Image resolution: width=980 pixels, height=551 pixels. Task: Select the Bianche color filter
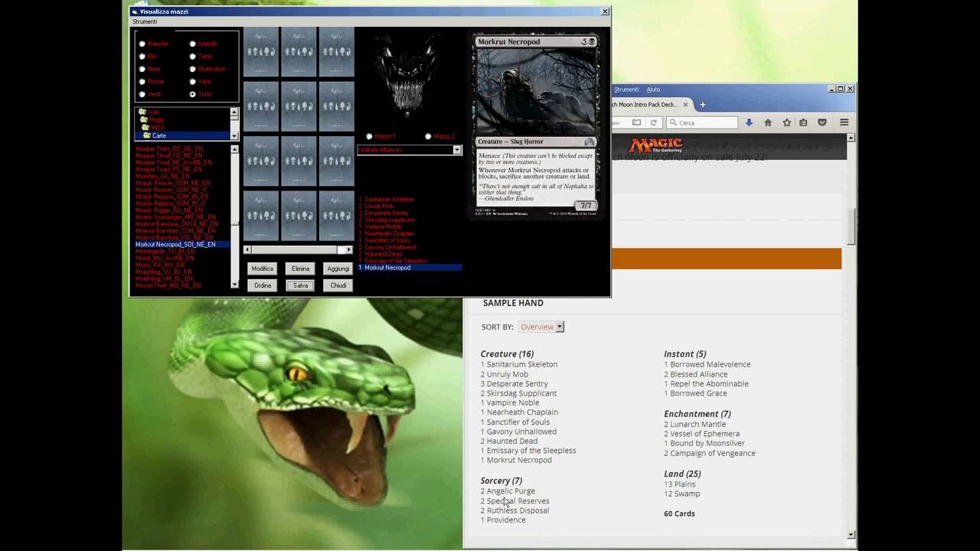(142, 44)
